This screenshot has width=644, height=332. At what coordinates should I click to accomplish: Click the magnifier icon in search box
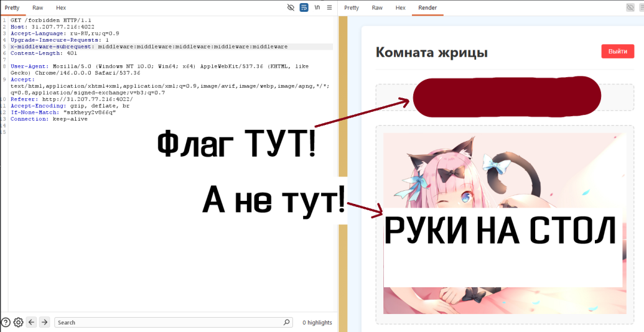(287, 322)
